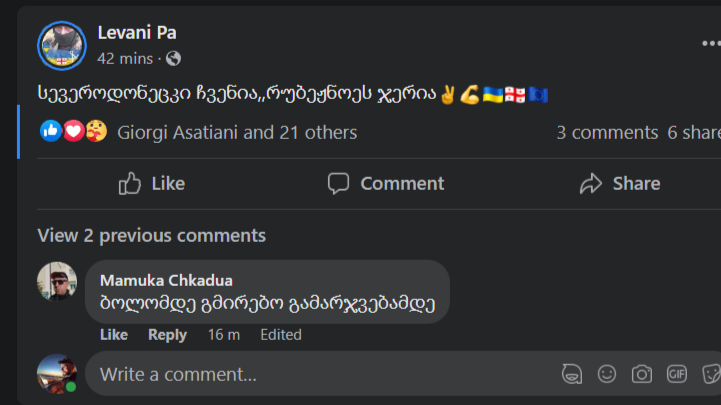Attach a photo using the camera icon
This screenshot has height=405, width=721.
[x=642, y=374]
